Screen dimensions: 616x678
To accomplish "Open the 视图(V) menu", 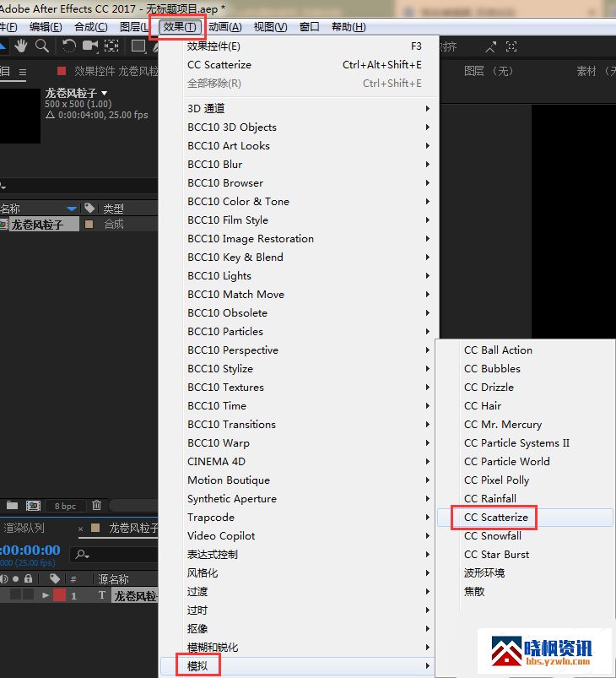I will click(x=270, y=27).
